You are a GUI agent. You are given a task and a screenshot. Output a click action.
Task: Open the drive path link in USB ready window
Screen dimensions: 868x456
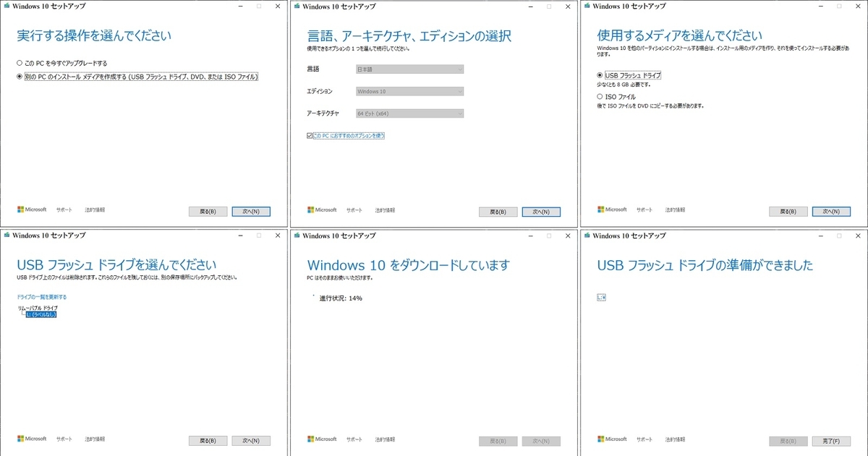click(601, 297)
